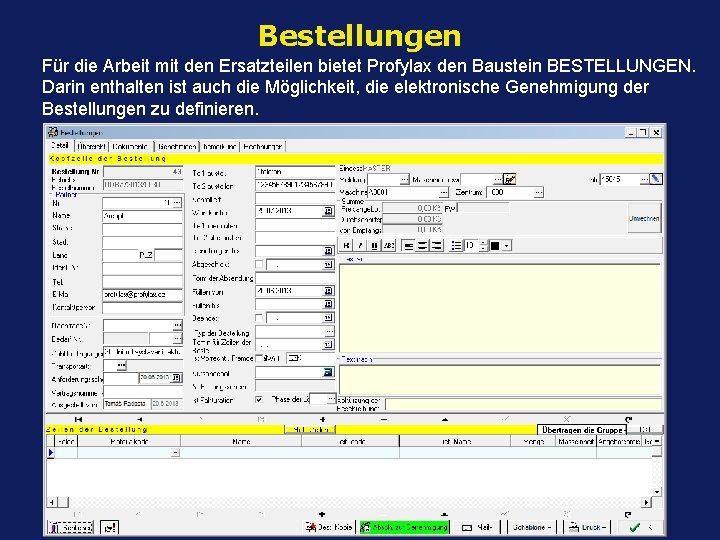Align text left in editor toolbar
This screenshot has width=720, height=540.
tap(408, 246)
